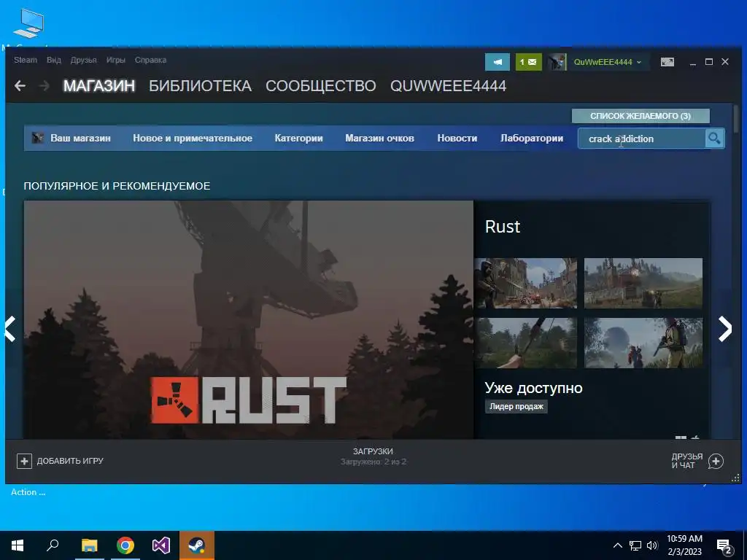
Task: Open the Steam menu
Action: click(x=26, y=60)
